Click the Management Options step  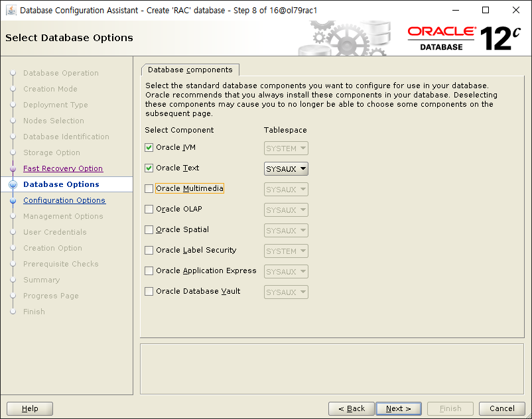63,216
